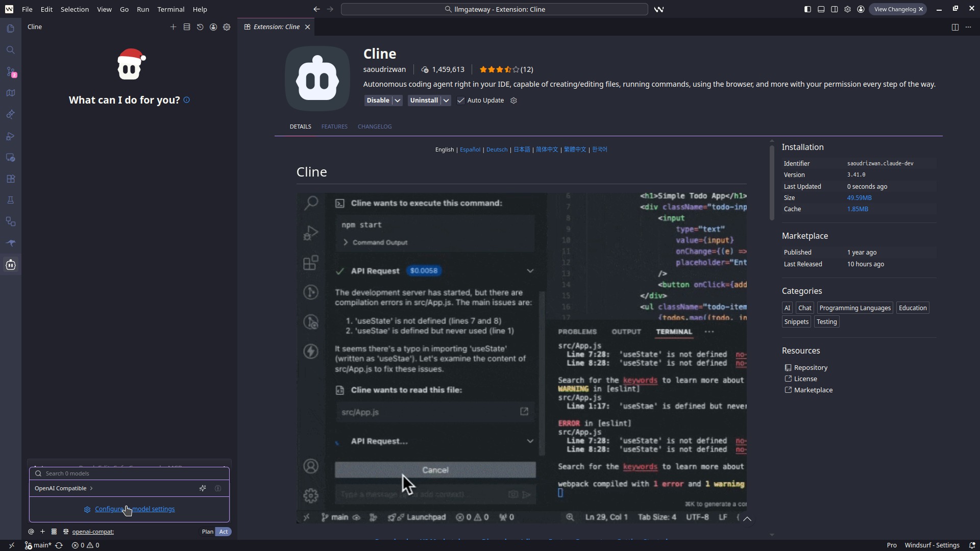Click the add context @ icon
Viewport: 980px width, 551px height.
[x=31, y=532]
